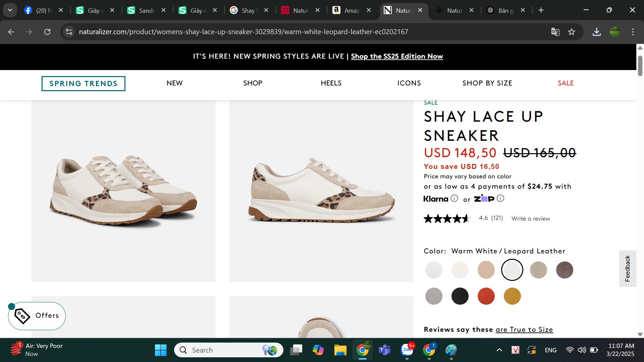Click the Google Translate icon in address bar
Image resolution: width=644 pixels, height=362 pixels.
[x=555, y=32]
